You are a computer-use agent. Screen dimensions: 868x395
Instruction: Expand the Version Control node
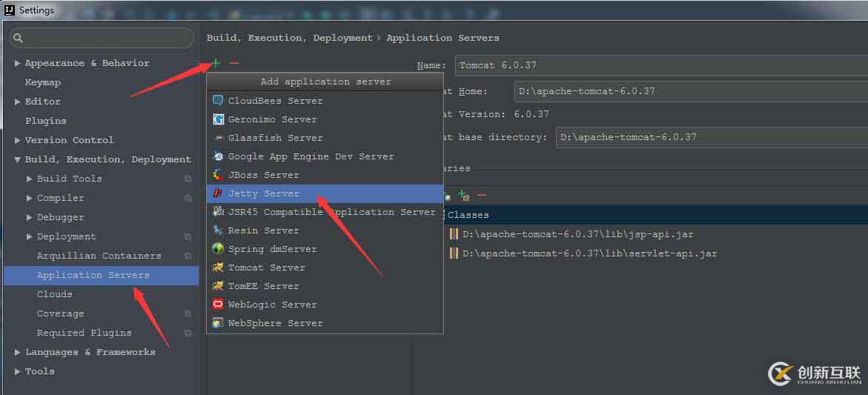[x=17, y=141]
